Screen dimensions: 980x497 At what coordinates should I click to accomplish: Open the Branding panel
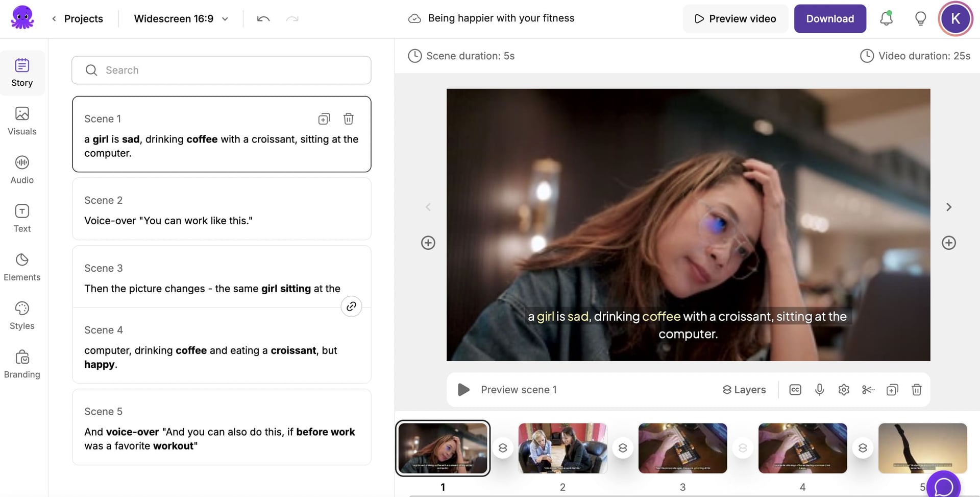22,364
